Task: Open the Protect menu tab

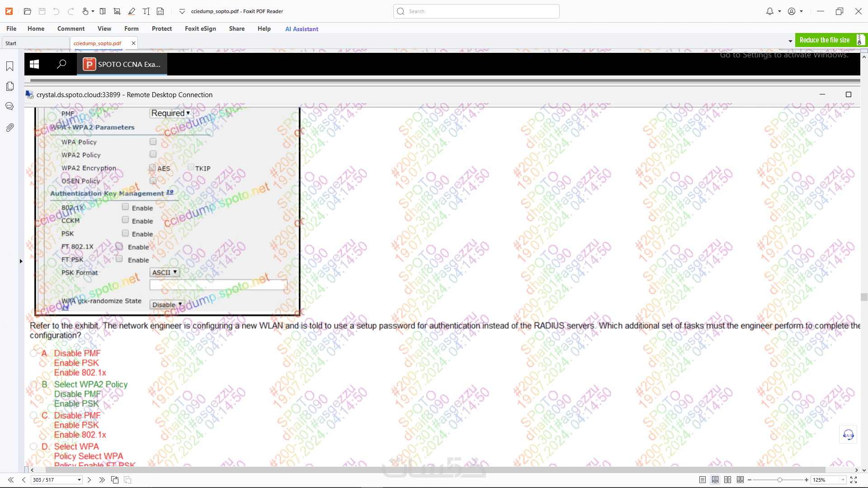Action: 161,28
